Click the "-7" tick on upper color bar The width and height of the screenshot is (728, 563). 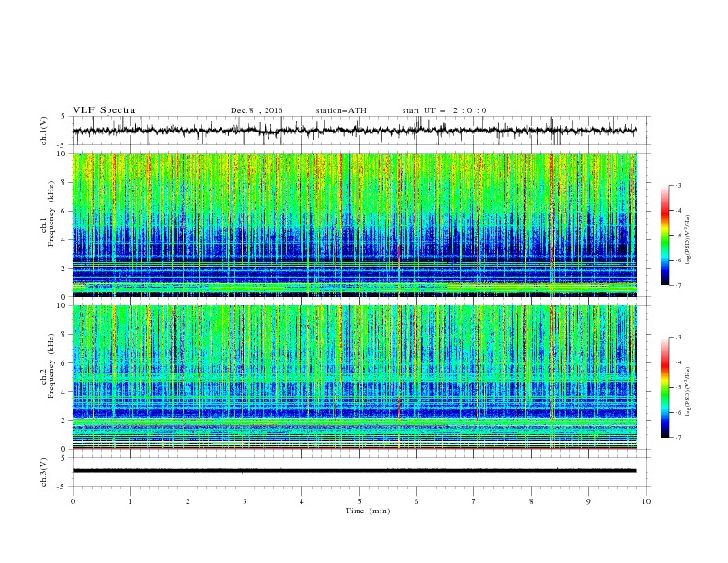[678, 285]
